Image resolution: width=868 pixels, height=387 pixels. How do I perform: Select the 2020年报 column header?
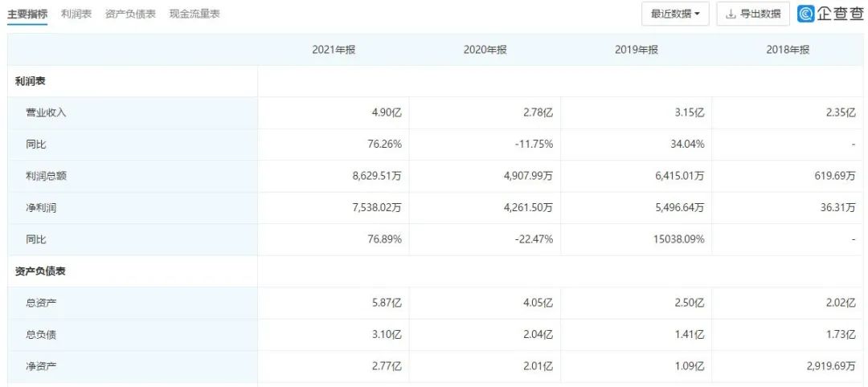[x=485, y=50]
